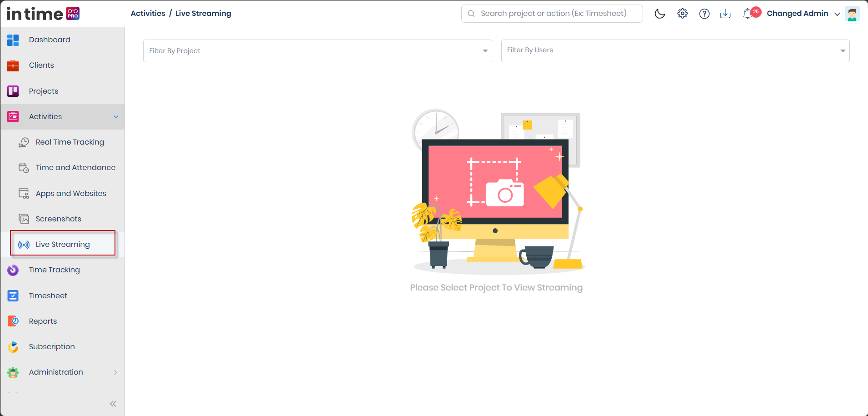Go to Clients page
868x416 pixels.
click(x=41, y=65)
